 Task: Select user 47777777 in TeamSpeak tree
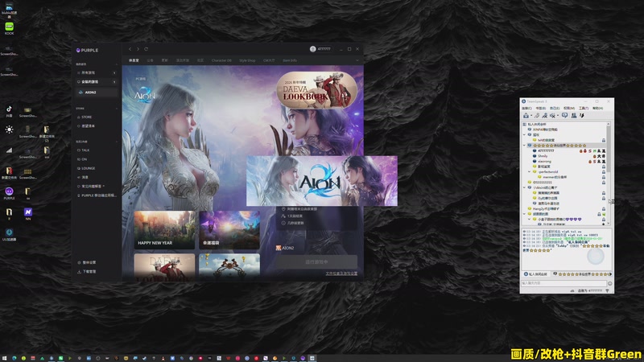click(546, 150)
